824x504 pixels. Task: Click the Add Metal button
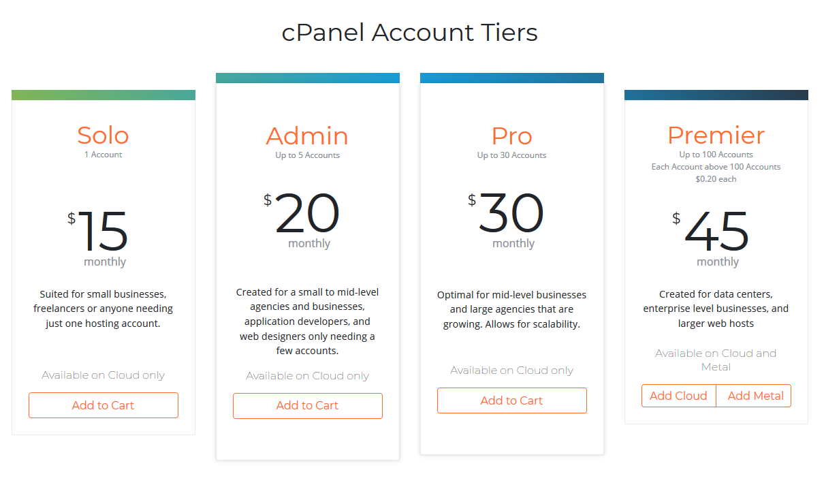pos(755,396)
